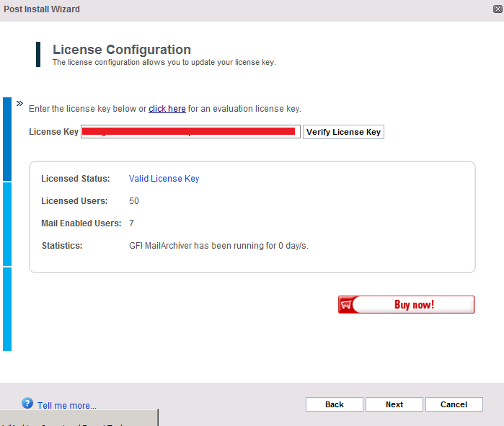
Task: Click the License Configuration heading
Action: click(x=122, y=50)
